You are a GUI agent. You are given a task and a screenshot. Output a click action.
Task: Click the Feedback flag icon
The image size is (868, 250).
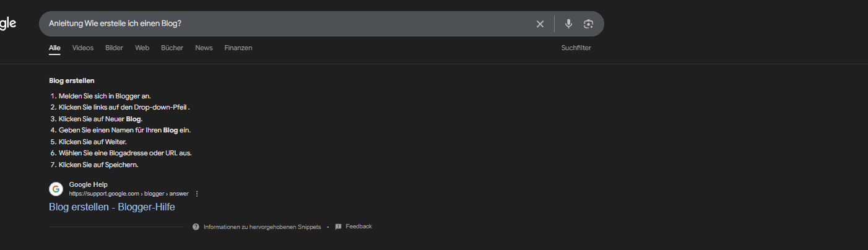pos(338,226)
